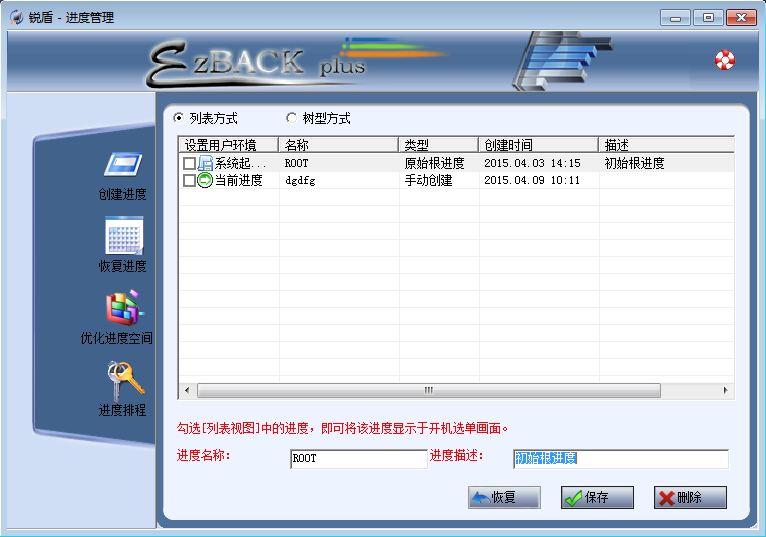Viewport: 766px width, 537px height.
Task: Click the horizontal scrollbar thumb
Action: point(429,390)
